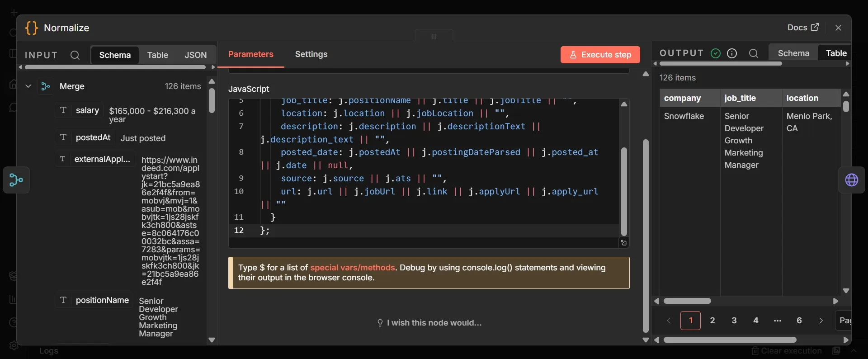Switch input view to Schema
This screenshot has width=868, height=359.
pos(115,55)
